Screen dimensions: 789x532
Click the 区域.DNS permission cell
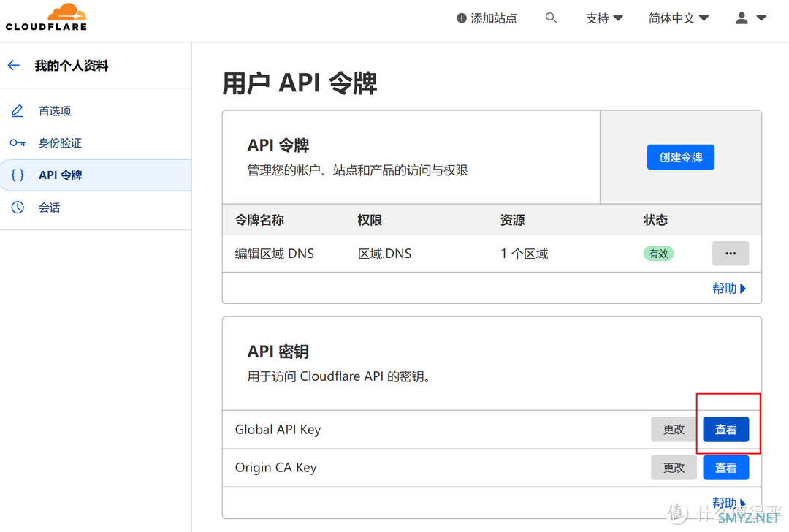[384, 253]
